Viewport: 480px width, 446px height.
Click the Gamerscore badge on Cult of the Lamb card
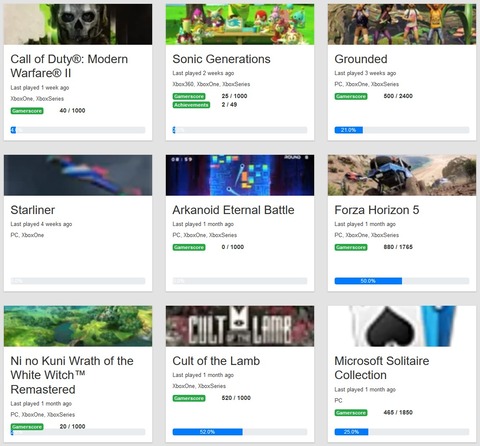point(189,398)
